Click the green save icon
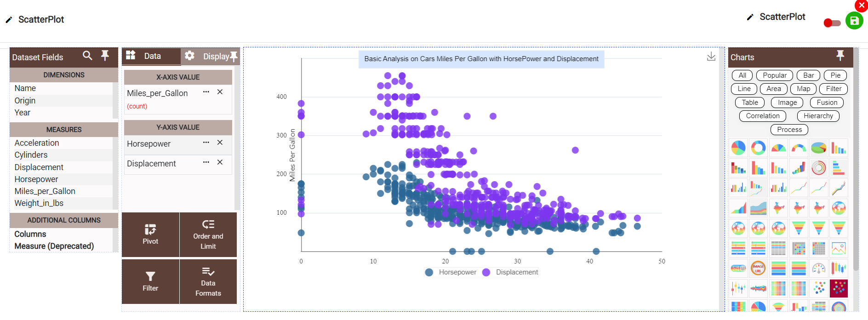Image resolution: width=868 pixels, height=320 pixels. pos(854,21)
